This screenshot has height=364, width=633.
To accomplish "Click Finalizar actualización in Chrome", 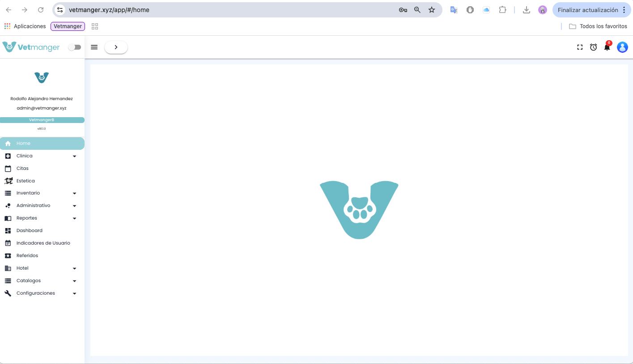I will [587, 10].
